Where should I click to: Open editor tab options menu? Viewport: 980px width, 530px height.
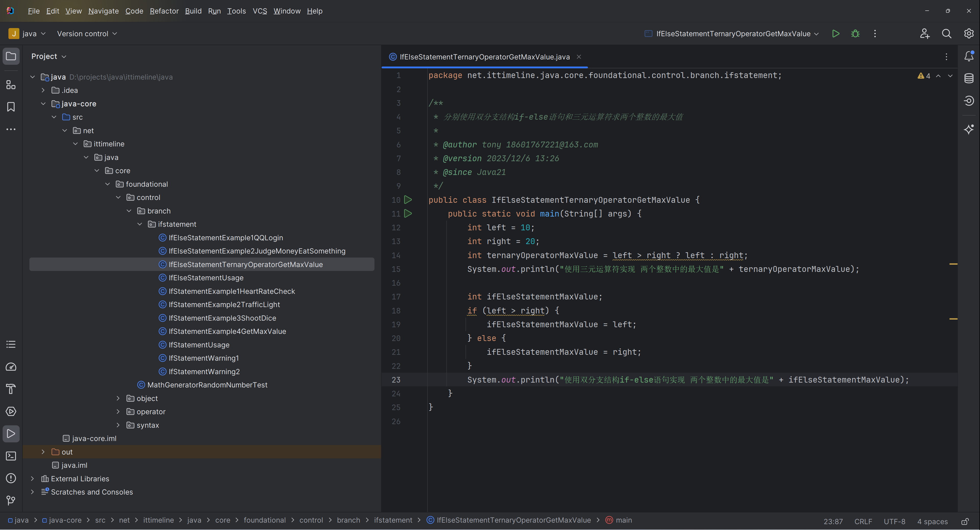tap(947, 57)
